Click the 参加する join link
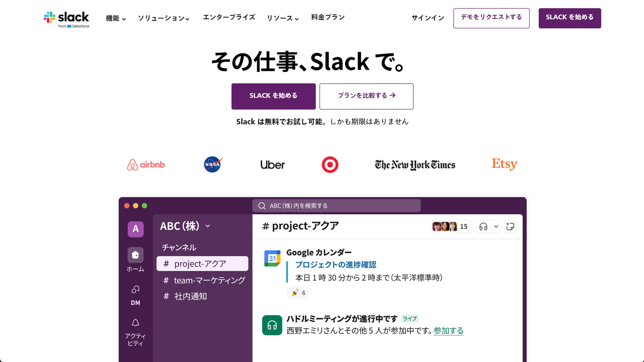Screen dimensions: 644x362 click(448, 331)
